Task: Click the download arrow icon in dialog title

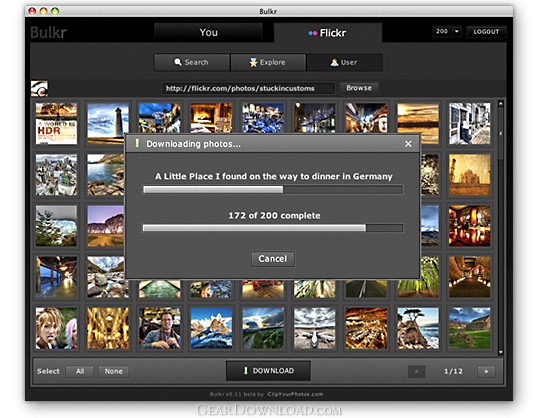Action: tap(137, 143)
